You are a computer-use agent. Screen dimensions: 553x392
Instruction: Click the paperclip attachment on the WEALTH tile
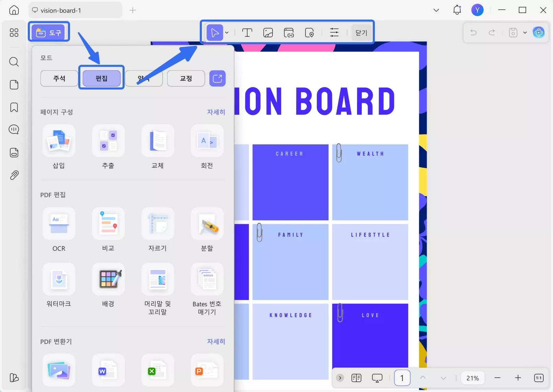click(339, 153)
